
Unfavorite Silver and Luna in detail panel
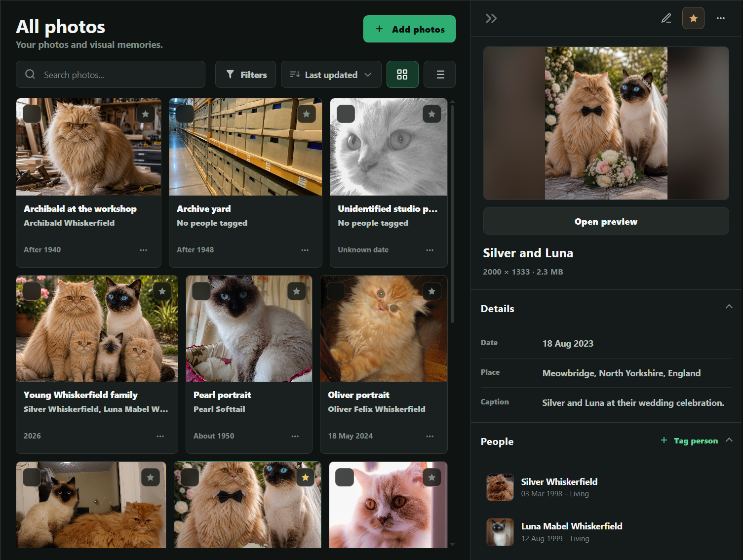(693, 19)
